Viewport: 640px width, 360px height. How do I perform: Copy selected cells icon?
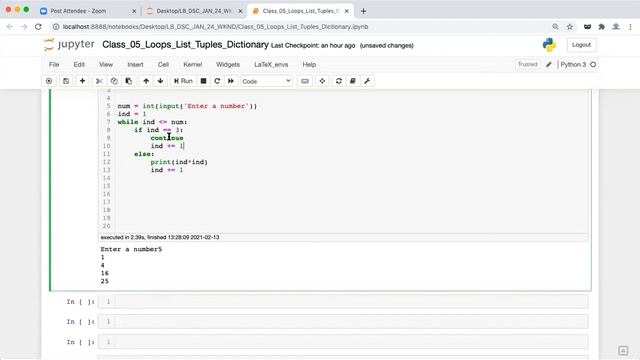click(x=114, y=81)
